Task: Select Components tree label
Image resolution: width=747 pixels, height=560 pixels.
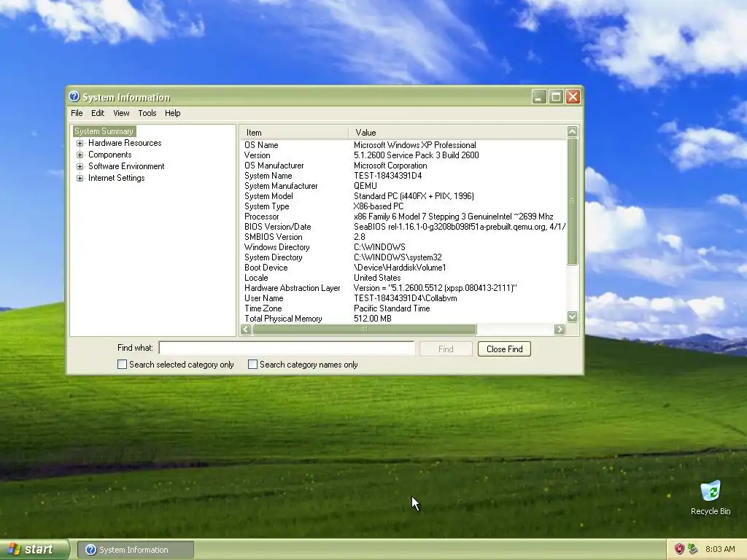Action: (x=109, y=155)
